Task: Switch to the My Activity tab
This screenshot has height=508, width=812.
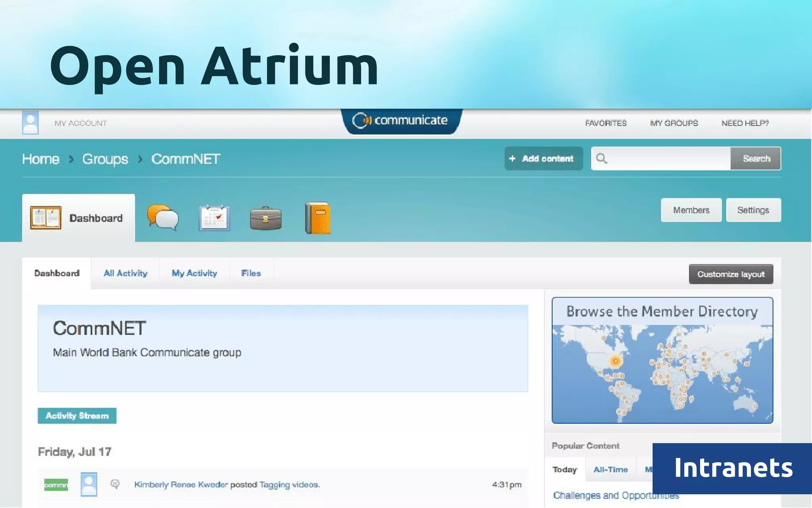Action: [x=194, y=273]
